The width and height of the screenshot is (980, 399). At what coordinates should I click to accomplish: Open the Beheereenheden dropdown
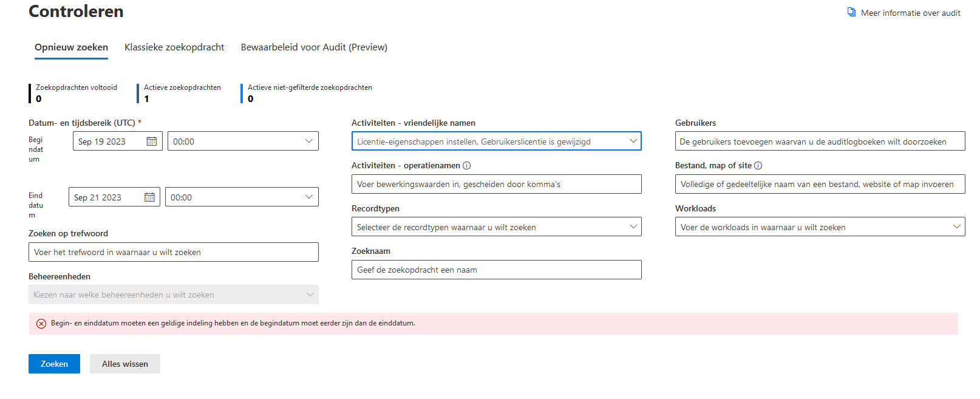pyautogui.click(x=174, y=295)
